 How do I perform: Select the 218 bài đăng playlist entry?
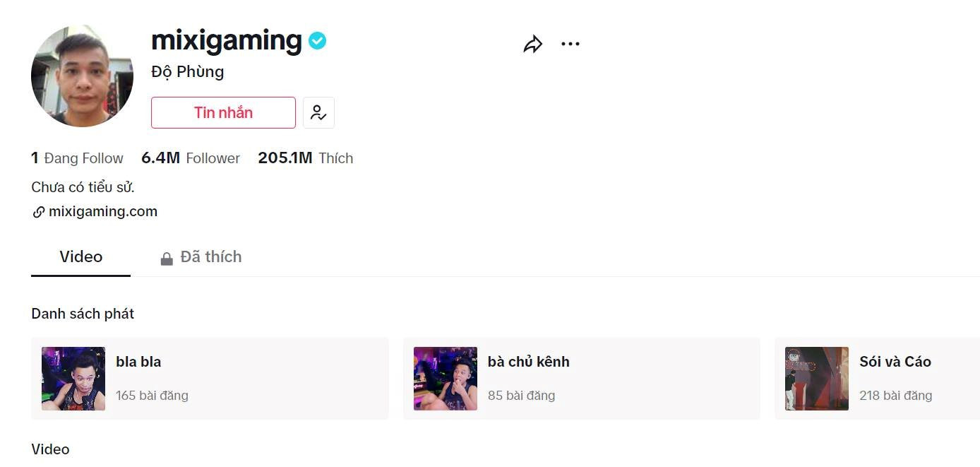[x=896, y=396]
